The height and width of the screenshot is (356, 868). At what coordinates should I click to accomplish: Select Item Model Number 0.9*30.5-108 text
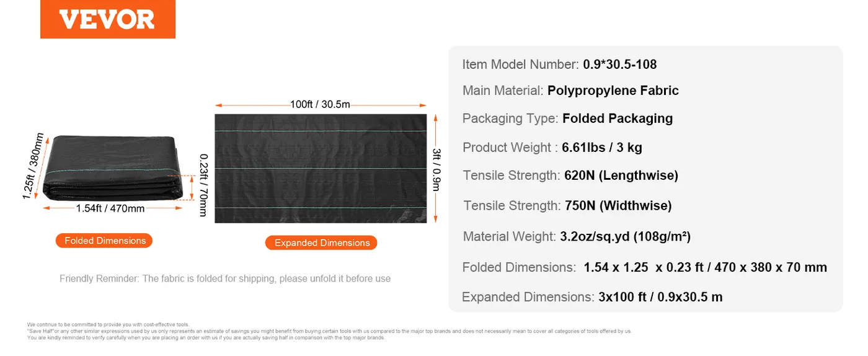point(559,65)
